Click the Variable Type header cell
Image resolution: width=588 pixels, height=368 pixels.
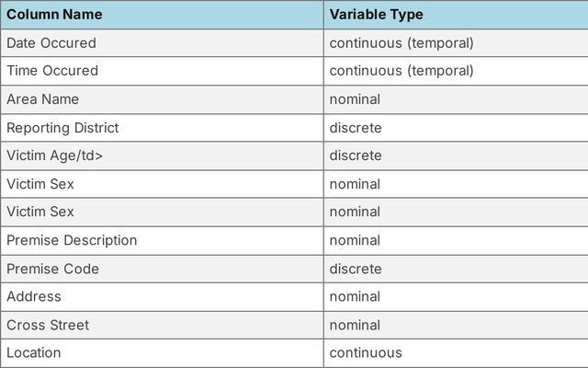tap(376, 15)
